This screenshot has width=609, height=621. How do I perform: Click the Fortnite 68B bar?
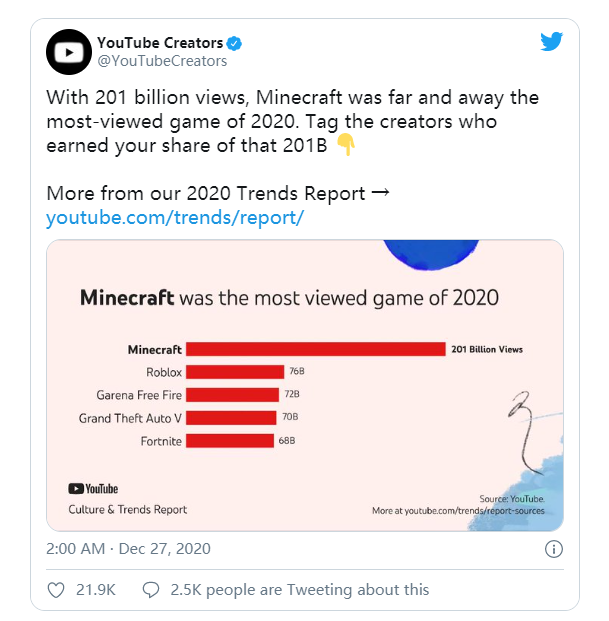pyautogui.click(x=230, y=440)
